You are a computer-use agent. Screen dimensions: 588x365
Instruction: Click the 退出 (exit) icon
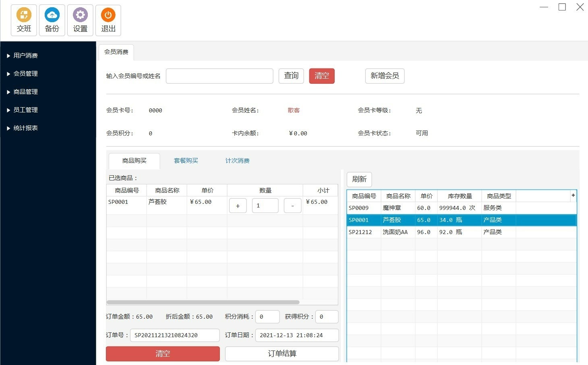(108, 20)
